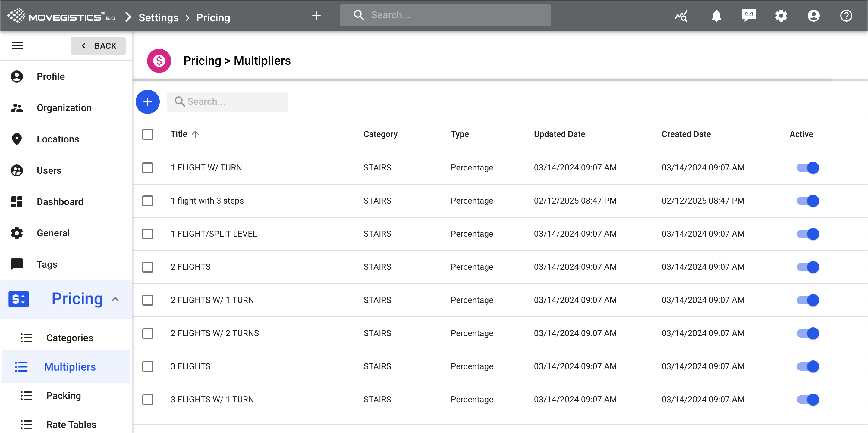Open the Categories submenu item
Screen dimensions: 868x433
click(69, 338)
